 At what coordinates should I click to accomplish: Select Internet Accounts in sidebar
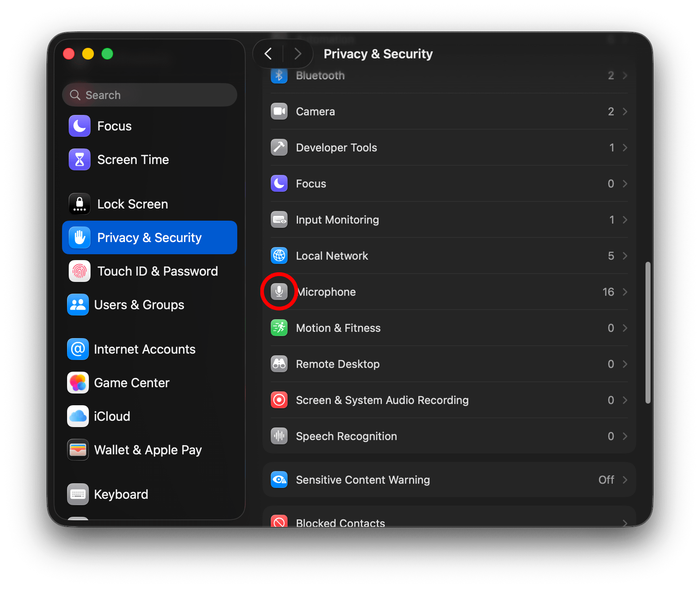click(x=150, y=349)
